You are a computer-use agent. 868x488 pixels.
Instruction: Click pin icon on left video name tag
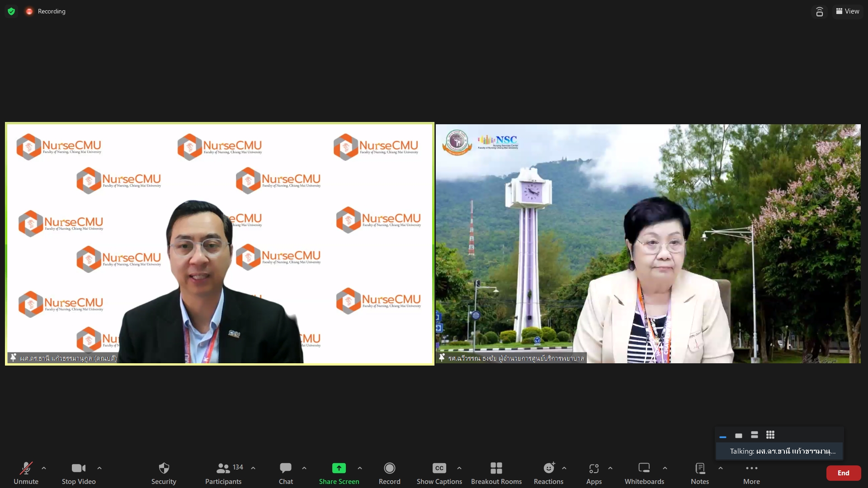(x=14, y=358)
